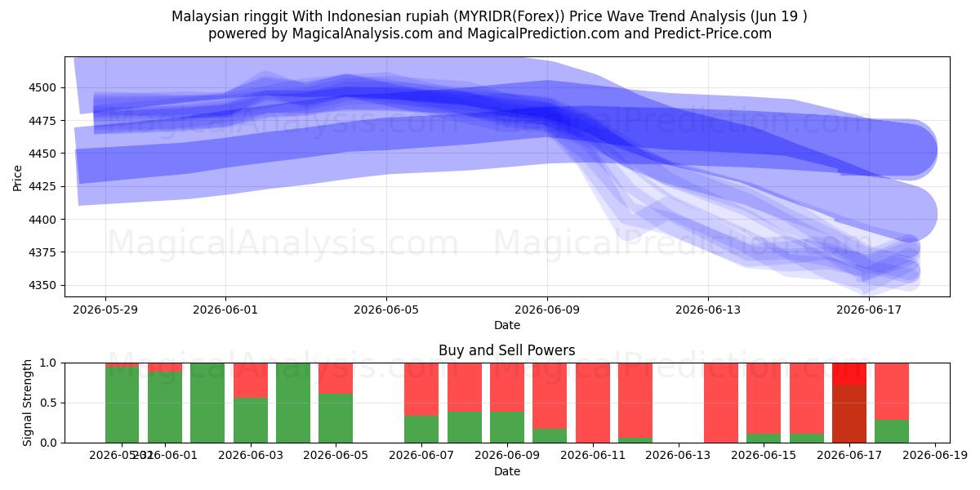Click the 4425 price tick label
Viewport: 980px width, 490px height.
45,186
